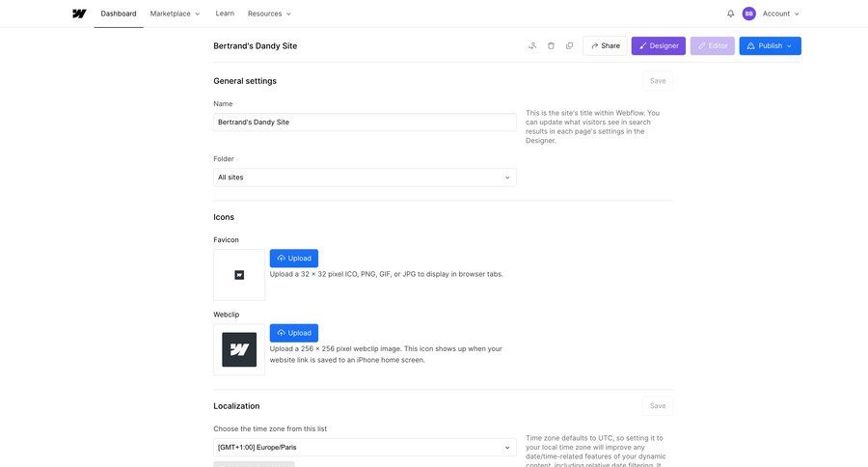This screenshot has height=467, width=868.
Task: Click the transfer site icon
Action: [532, 45]
